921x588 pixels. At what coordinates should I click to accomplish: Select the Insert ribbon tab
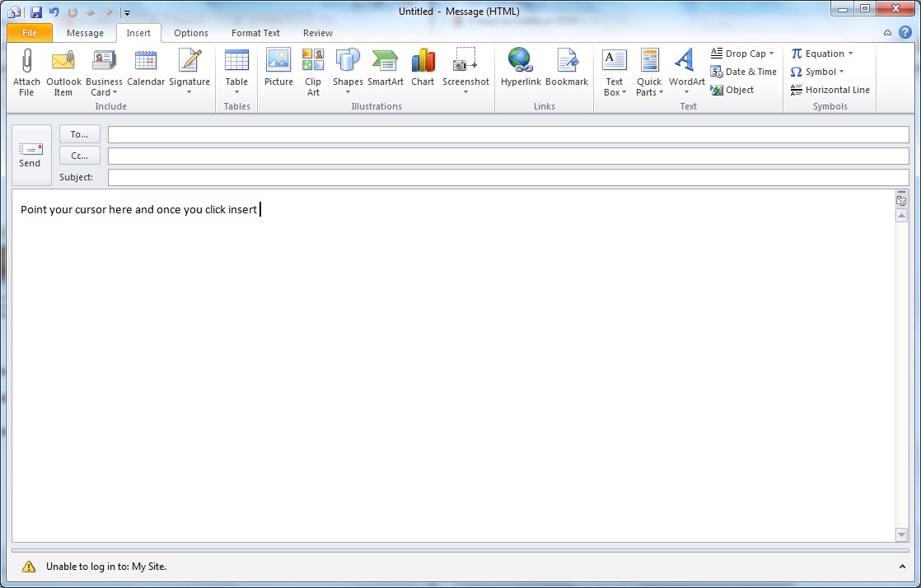138,33
